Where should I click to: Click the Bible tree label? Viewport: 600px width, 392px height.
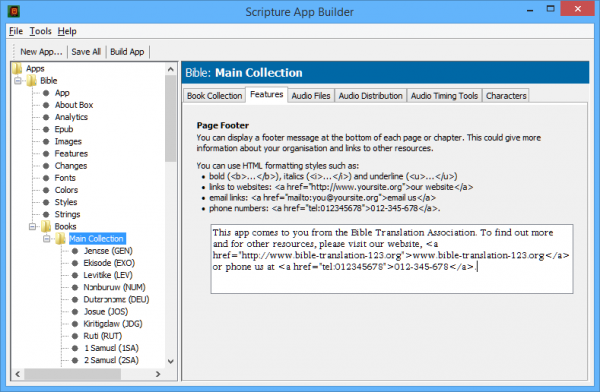coord(49,81)
